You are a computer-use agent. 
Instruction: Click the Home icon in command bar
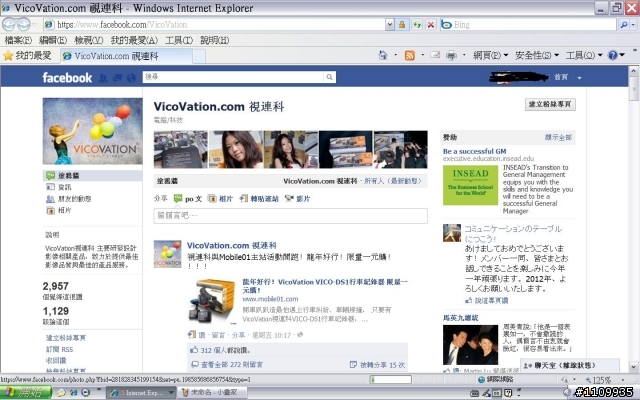[383, 55]
